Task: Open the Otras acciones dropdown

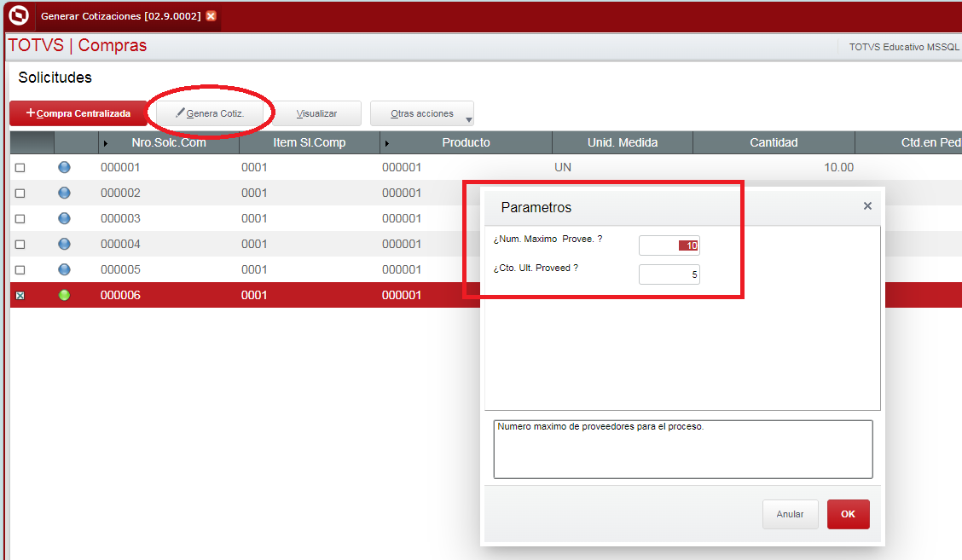Action: pyautogui.click(x=422, y=113)
